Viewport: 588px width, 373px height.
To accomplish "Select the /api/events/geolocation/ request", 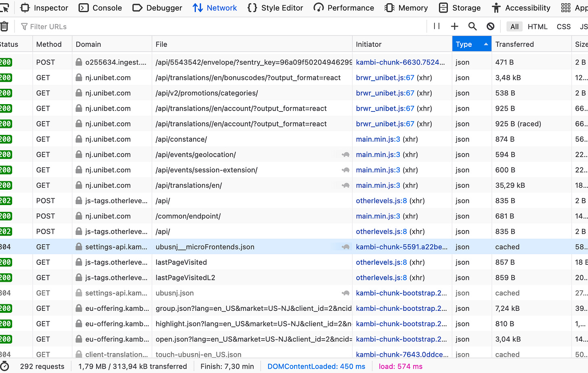I will [294, 155].
